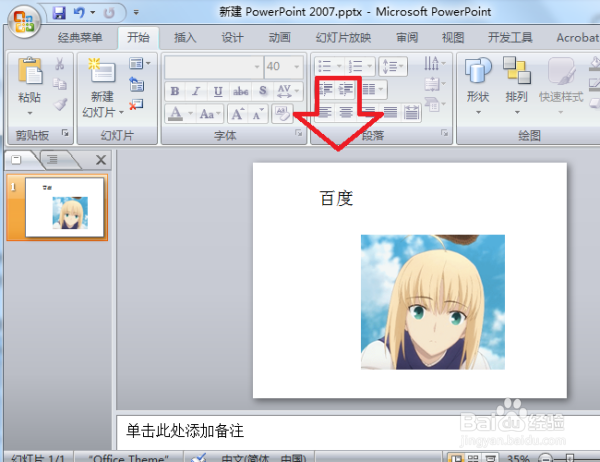Open the font color dropdown arrow
This screenshot has width=600, height=462.
pyautogui.click(x=190, y=114)
